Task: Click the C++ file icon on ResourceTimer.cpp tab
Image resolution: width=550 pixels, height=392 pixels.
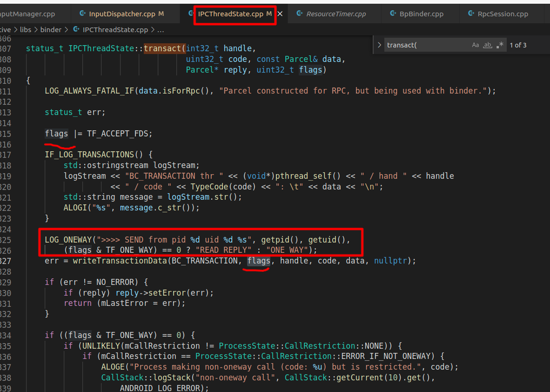Action: click(300, 14)
